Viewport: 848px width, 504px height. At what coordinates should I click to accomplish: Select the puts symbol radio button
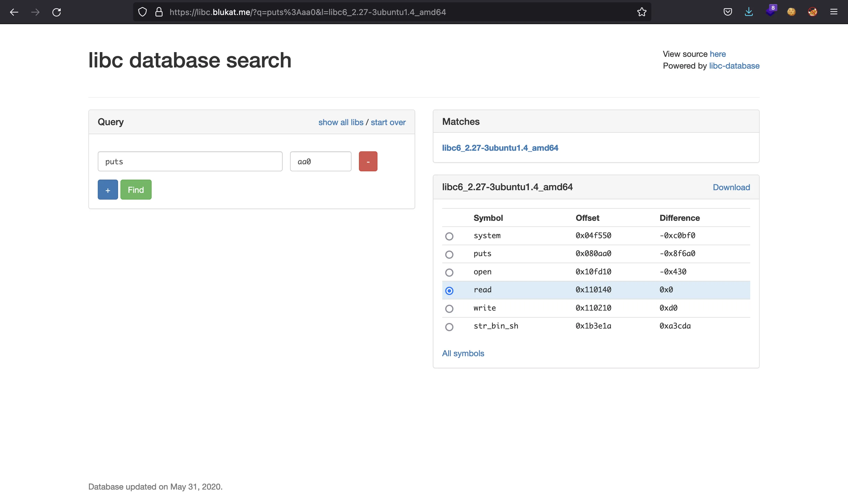[449, 254]
